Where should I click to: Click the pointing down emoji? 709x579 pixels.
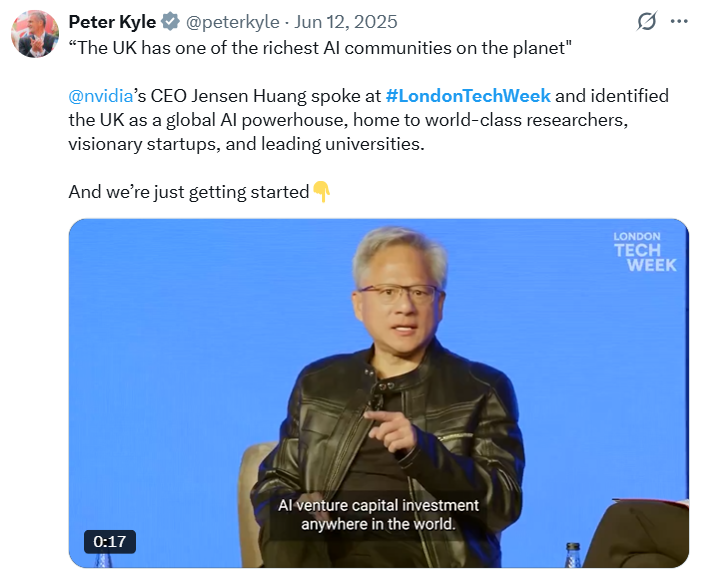click(x=321, y=191)
